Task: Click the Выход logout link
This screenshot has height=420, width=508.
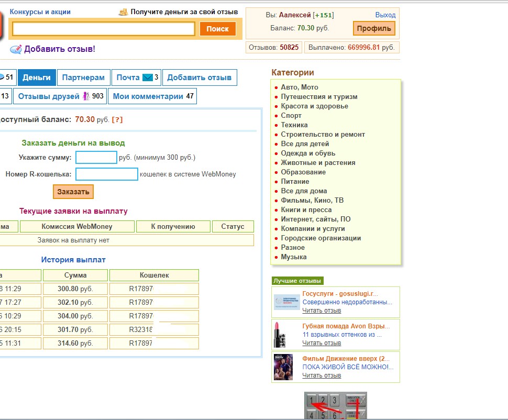Action: click(385, 15)
